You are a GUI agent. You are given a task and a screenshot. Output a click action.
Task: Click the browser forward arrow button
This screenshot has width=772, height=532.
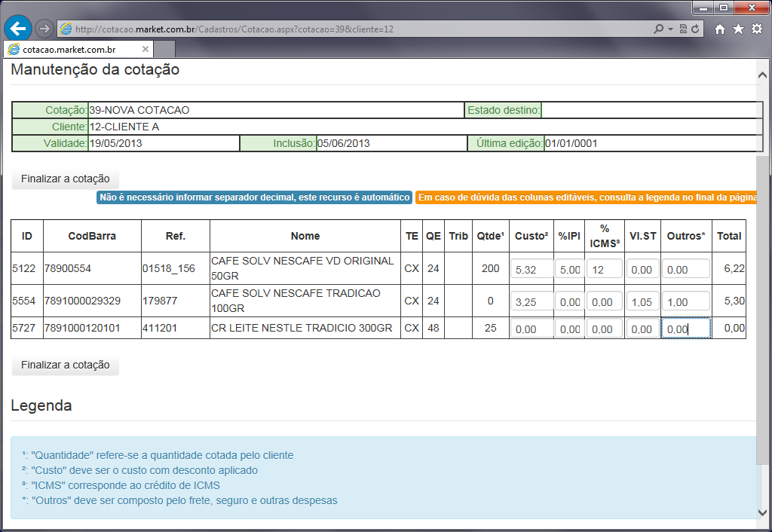pos(44,29)
